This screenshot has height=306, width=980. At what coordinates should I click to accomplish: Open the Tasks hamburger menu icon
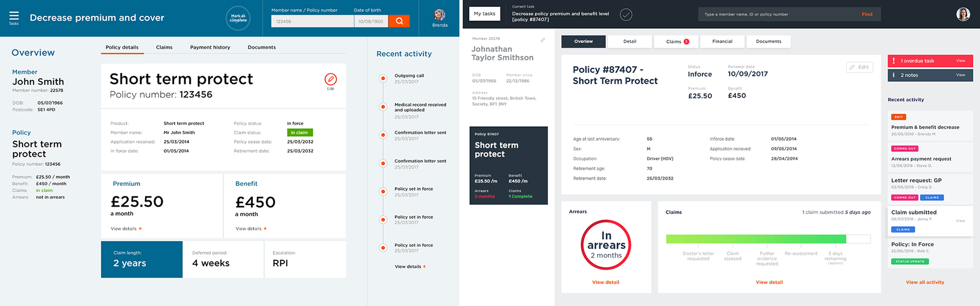point(14,17)
